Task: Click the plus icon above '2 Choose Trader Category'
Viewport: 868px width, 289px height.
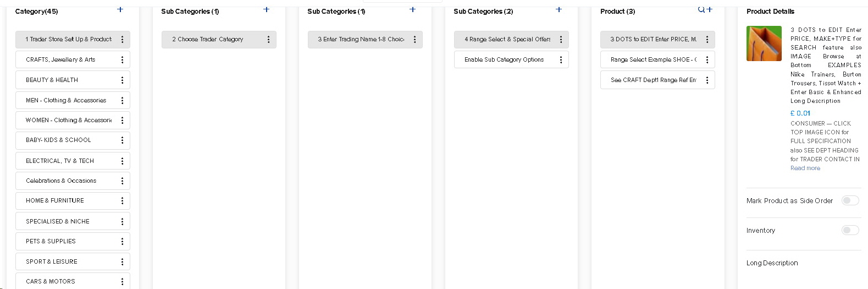Action: click(267, 9)
